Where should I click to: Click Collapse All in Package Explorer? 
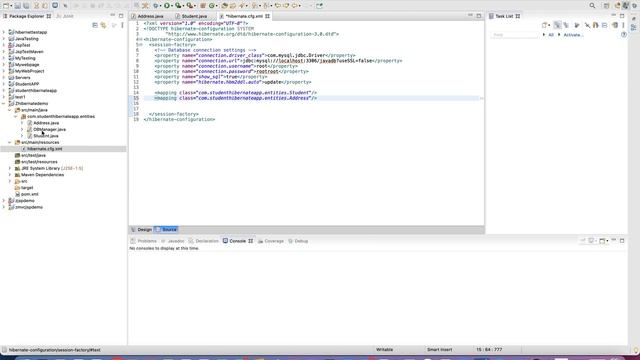pos(95,25)
